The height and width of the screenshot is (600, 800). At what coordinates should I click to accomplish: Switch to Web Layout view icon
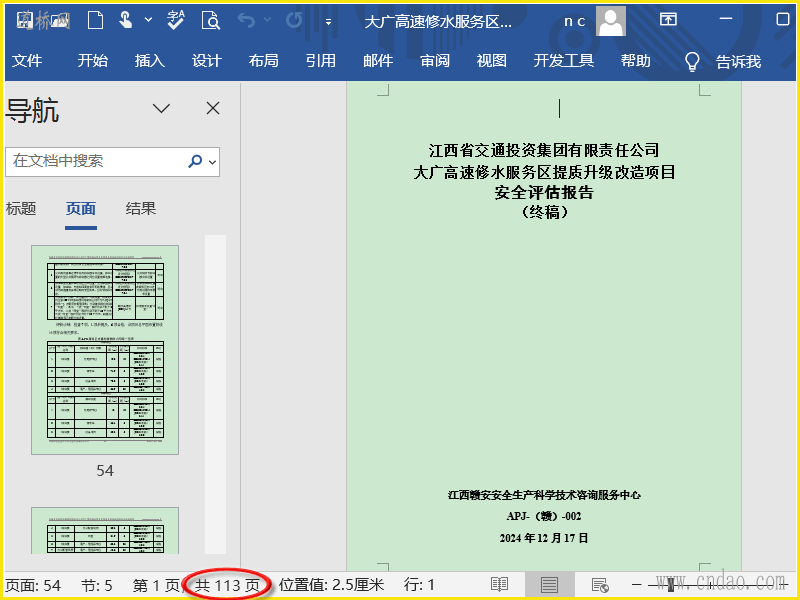coord(599,585)
